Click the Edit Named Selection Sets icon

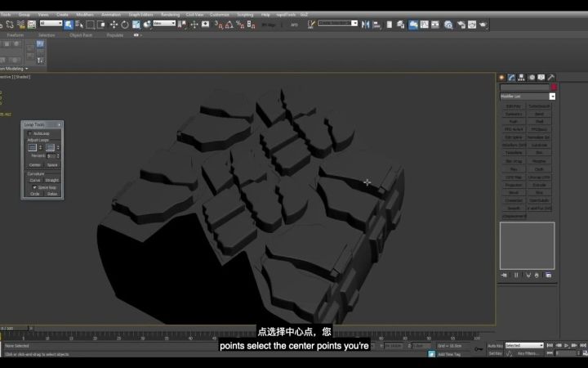pyautogui.click(x=311, y=25)
